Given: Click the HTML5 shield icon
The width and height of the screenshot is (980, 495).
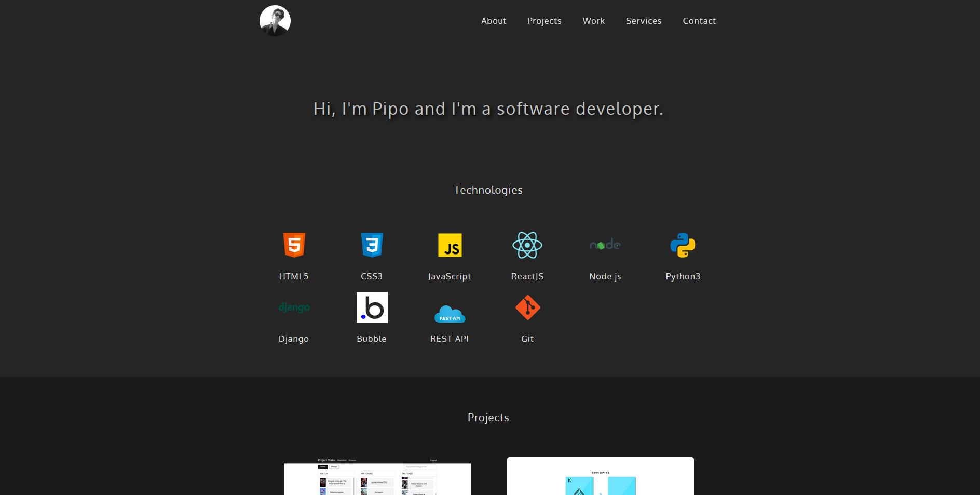Looking at the screenshot, I should coord(294,245).
